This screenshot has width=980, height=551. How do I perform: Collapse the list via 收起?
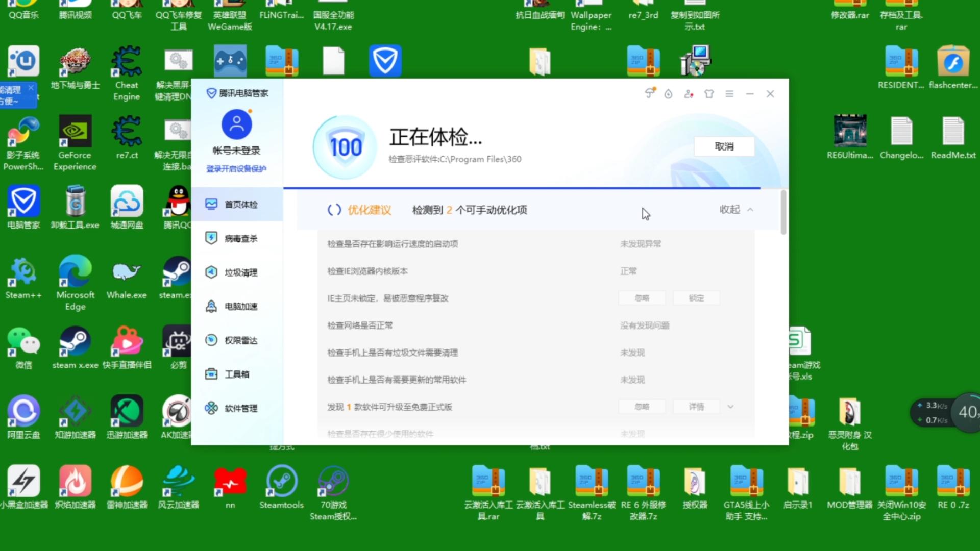[x=736, y=210]
